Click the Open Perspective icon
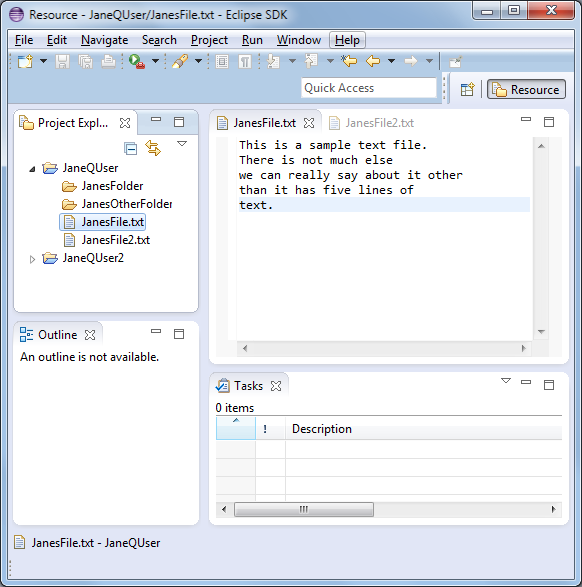The height and width of the screenshot is (587, 582). pos(467,90)
